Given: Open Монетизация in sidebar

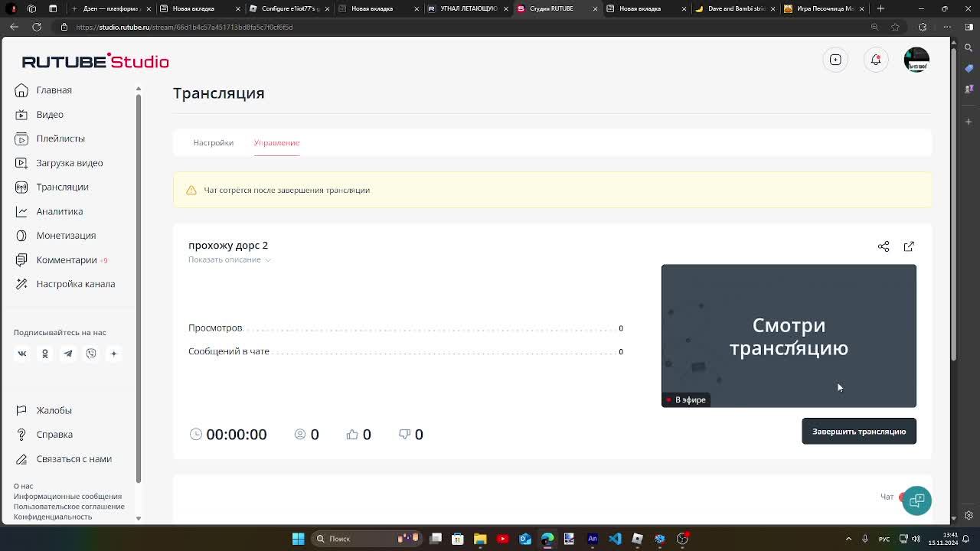Looking at the screenshot, I should [x=66, y=236].
